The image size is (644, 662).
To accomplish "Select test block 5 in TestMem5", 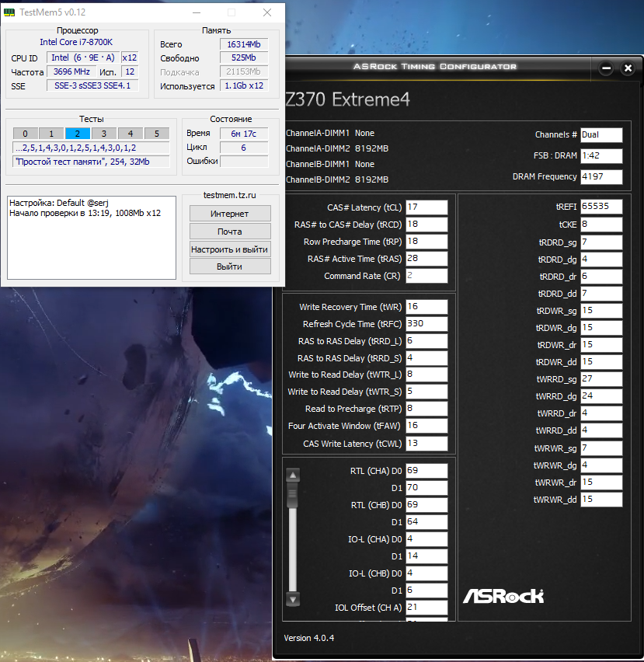I will [x=157, y=134].
